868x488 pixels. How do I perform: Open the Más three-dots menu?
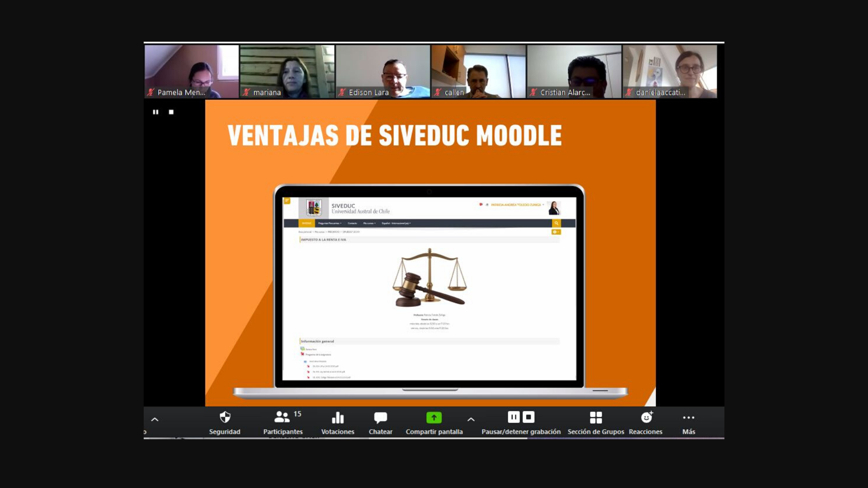[689, 418]
